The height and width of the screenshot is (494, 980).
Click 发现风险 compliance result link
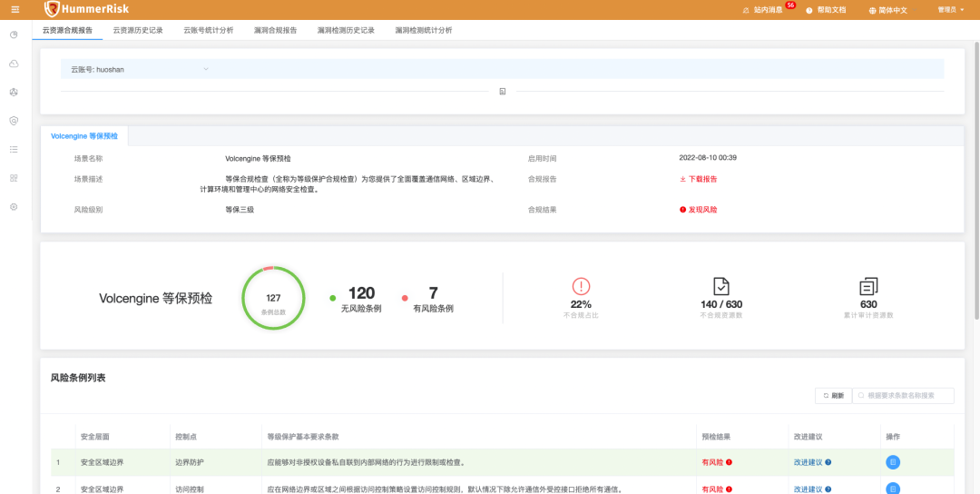(x=699, y=210)
